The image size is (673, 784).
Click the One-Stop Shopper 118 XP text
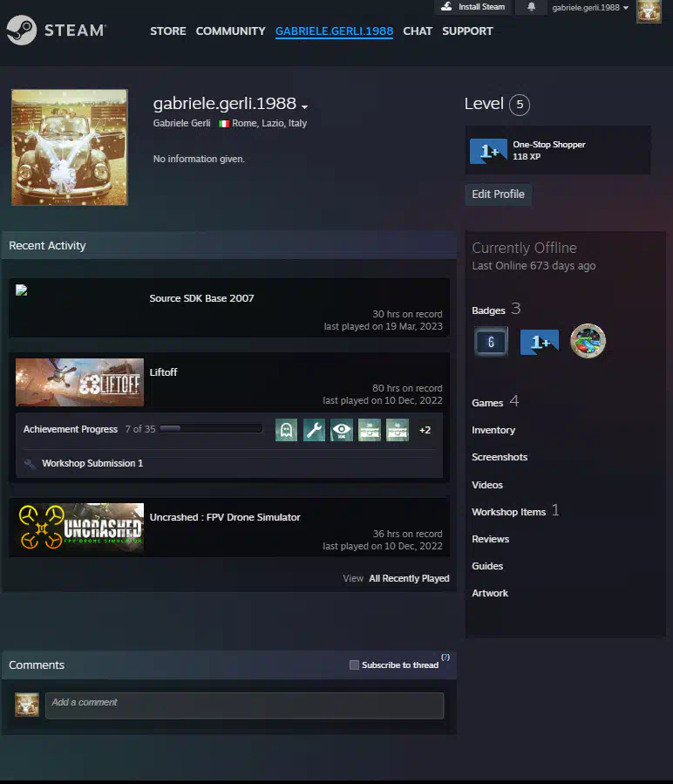(548, 151)
